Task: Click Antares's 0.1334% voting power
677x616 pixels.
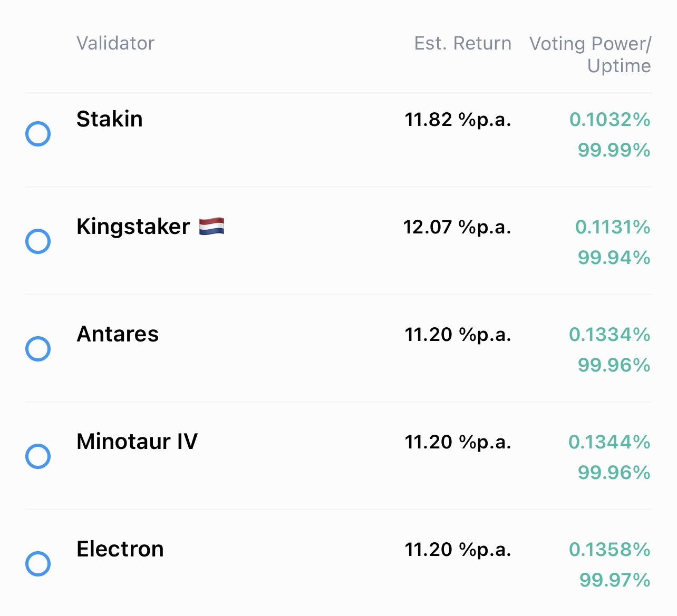Action: [610, 335]
